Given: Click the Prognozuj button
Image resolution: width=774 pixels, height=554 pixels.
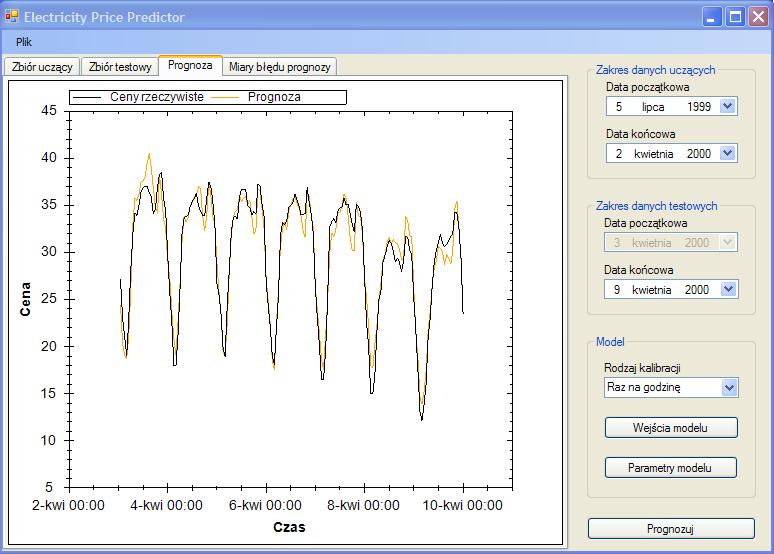Looking at the screenshot, I should pos(671,529).
